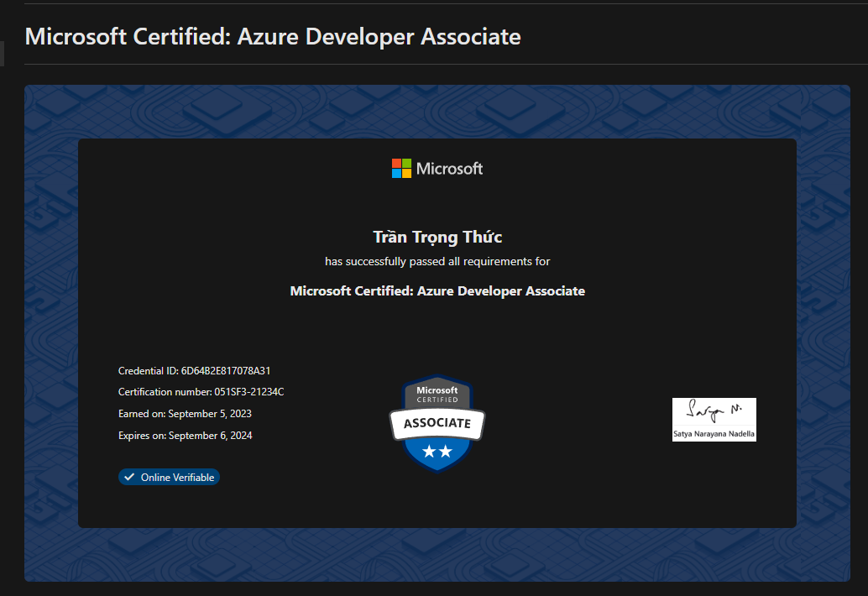Click Certification number 051SF3-21234C line

tap(201, 392)
